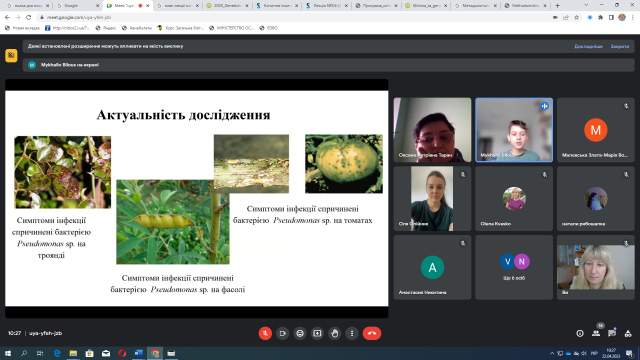Screen dimensions: 640x360
Task: Leave the call with red hang-up button
Action: coord(372,333)
